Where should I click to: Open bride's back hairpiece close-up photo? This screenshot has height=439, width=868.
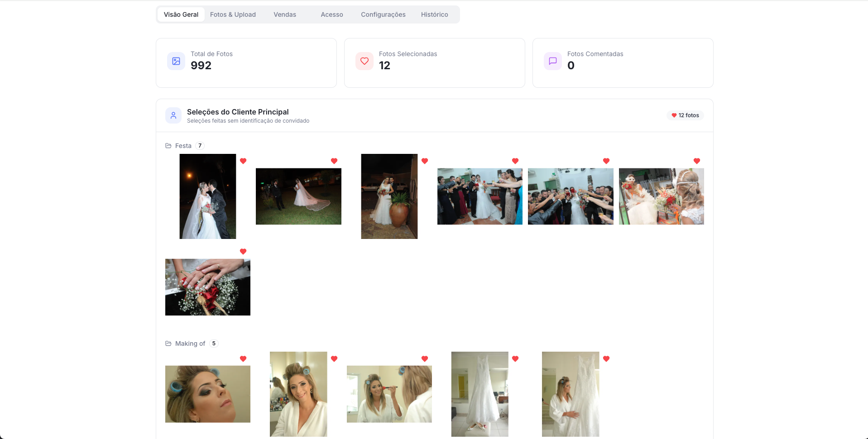click(x=662, y=196)
